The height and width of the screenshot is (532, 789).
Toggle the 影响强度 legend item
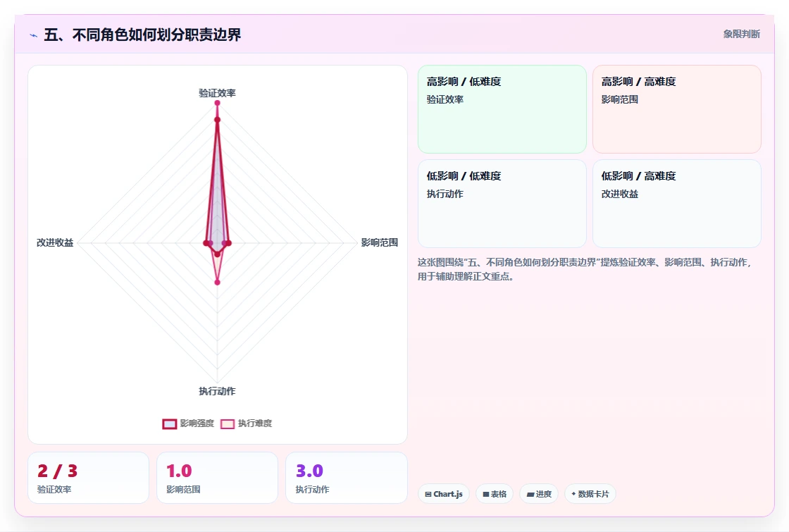point(188,423)
